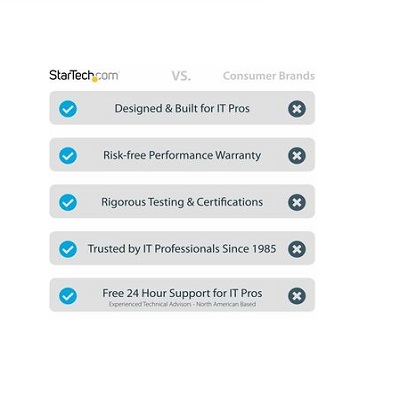This screenshot has height=400, width=400.
Task: Click the StarTech.com logo
Action: pos(84,75)
